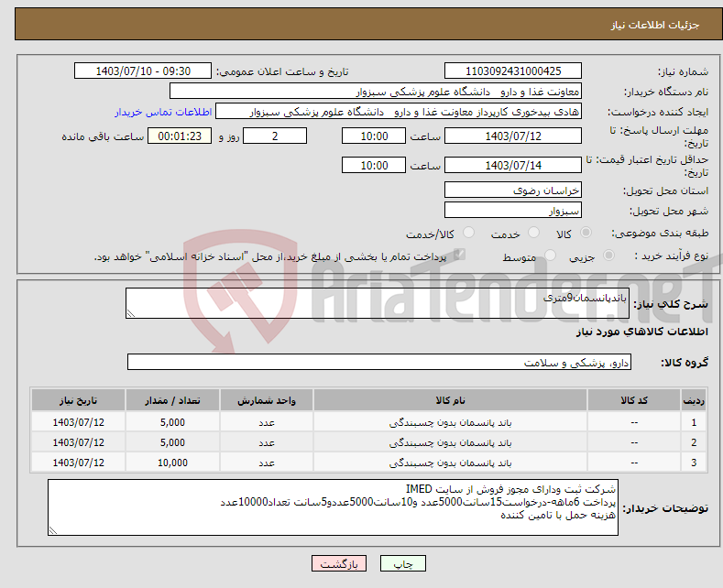Click quantity 5,000 in row 2
Image resolution: width=723 pixels, height=588 pixels.
[172, 442]
